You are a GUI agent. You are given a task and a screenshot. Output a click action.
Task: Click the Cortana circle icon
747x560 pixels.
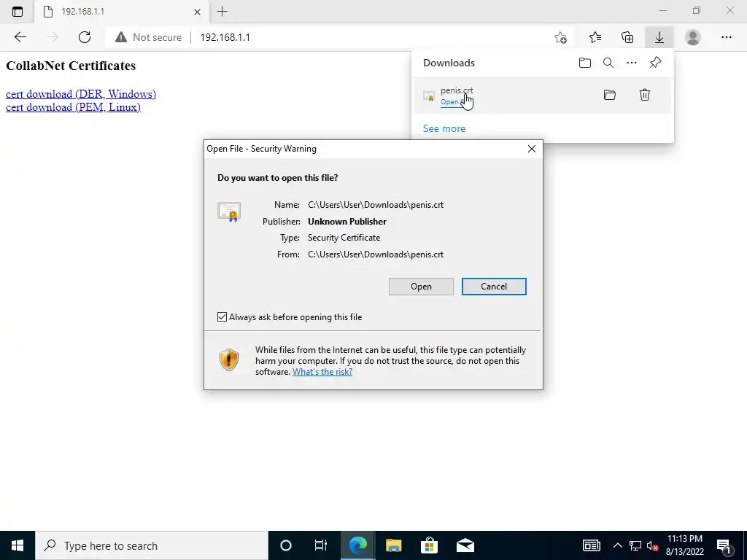coord(286,545)
